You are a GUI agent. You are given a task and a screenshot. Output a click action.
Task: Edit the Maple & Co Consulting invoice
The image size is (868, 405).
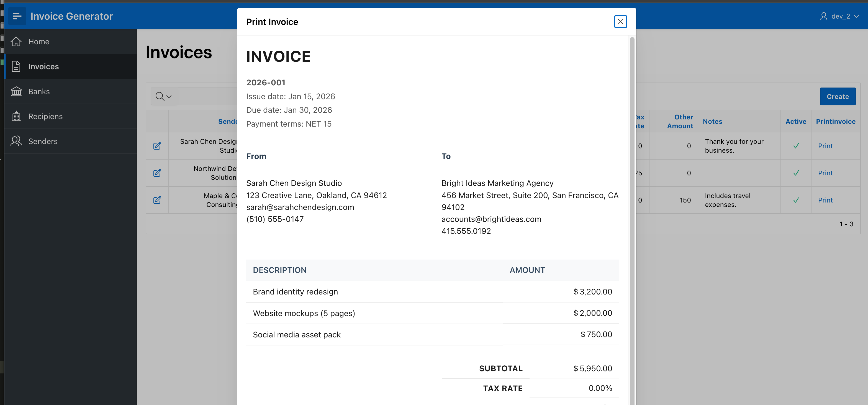[157, 200]
